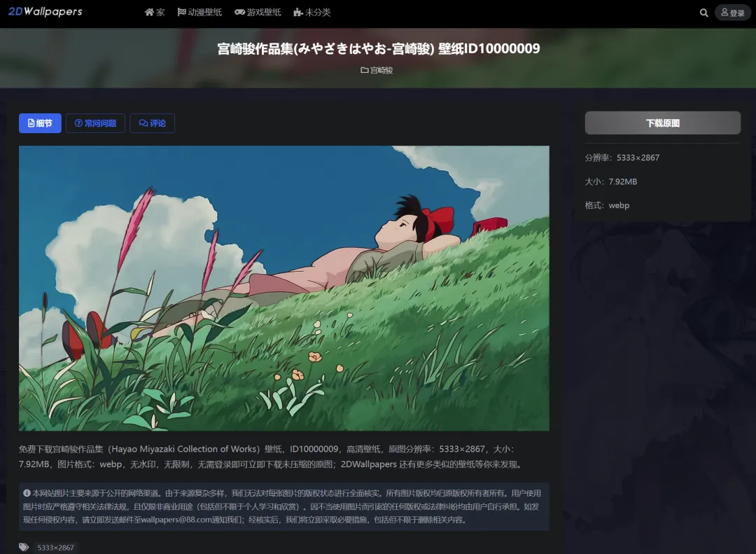
Task: Select the 分辨率: 5333×2867 text
Action: [x=622, y=158]
